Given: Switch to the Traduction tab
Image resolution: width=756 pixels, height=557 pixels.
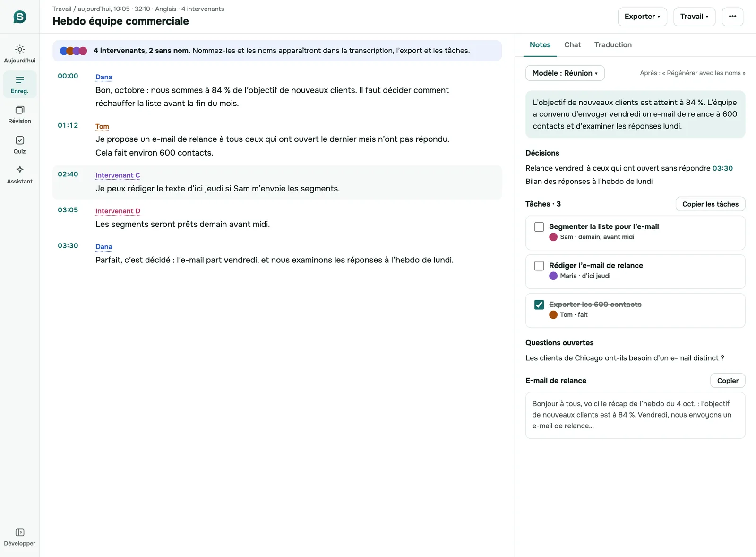Looking at the screenshot, I should [613, 45].
